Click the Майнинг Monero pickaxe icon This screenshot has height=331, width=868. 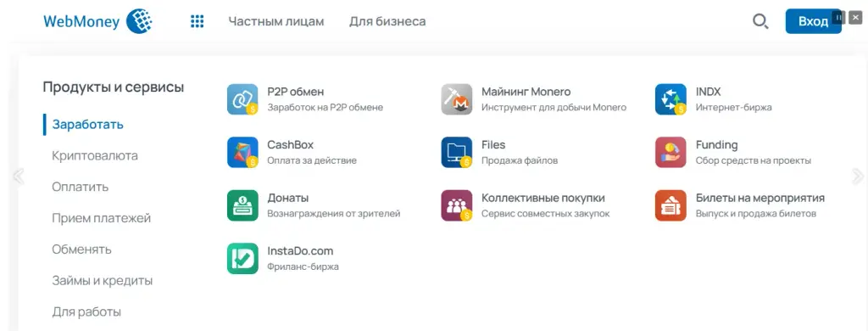point(457,99)
